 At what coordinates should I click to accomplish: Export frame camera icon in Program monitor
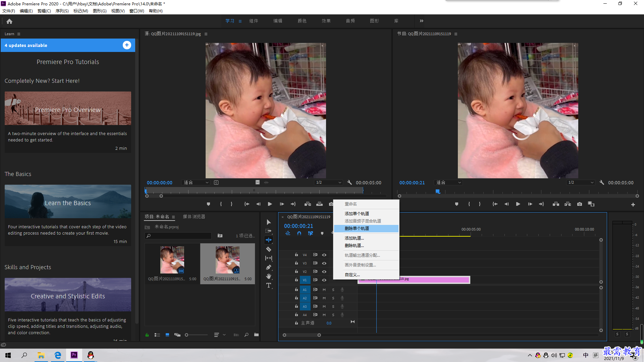pyautogui.click(x=580, y=204)
